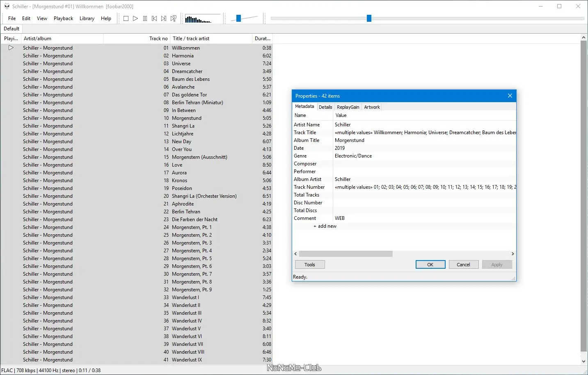This screenshot has width=588, height=375.
Task: Click the status bar text 'FLAC | 708 kbps'
Action: click(x=18, y=370)
